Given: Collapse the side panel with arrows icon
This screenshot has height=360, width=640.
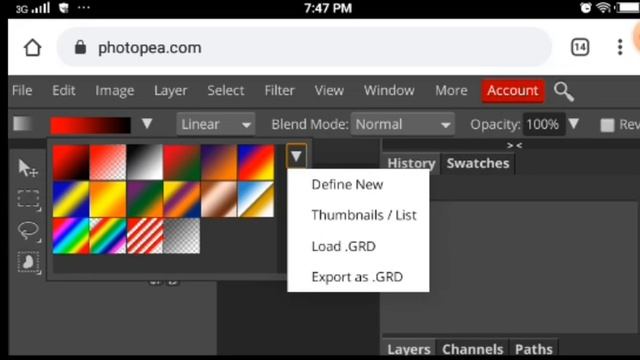Looking at the screenshot, I should 514,145.
